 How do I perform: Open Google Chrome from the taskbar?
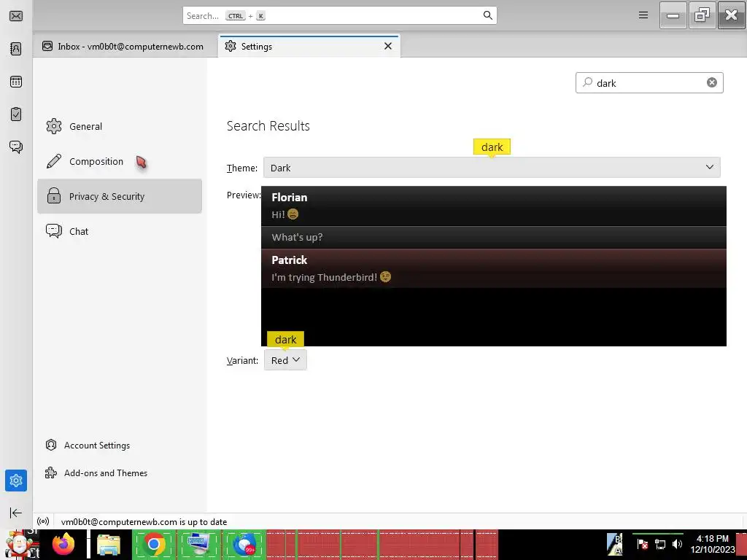pos(153,544)
